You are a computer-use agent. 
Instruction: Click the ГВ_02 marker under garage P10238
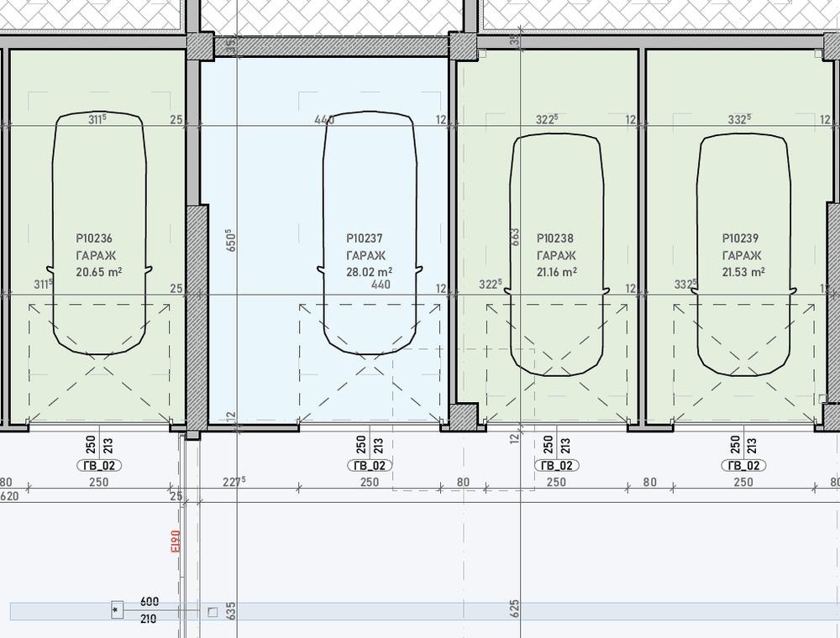point(556,465)
